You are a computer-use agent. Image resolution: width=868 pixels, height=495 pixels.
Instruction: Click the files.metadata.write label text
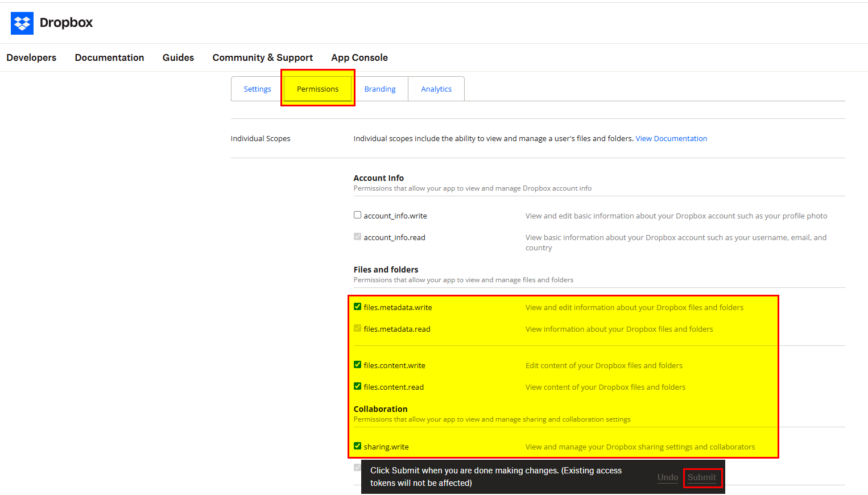tap(398, 307)
